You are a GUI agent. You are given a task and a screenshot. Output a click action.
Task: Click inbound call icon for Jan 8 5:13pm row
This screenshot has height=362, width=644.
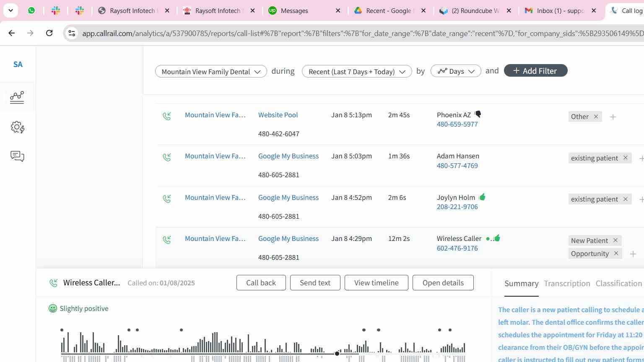point(167,116)
